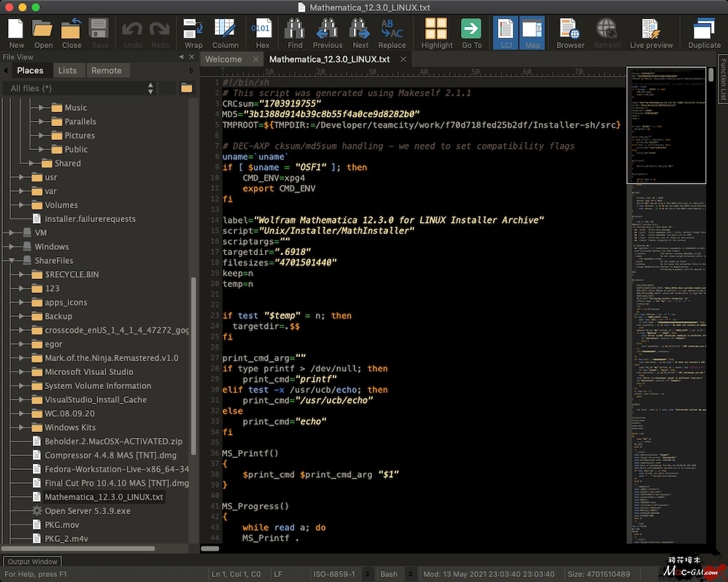The width and height of the screenshot is (728, 582).
Task: Toggle the Map minimap view
Action: click(x=532, y=33)
